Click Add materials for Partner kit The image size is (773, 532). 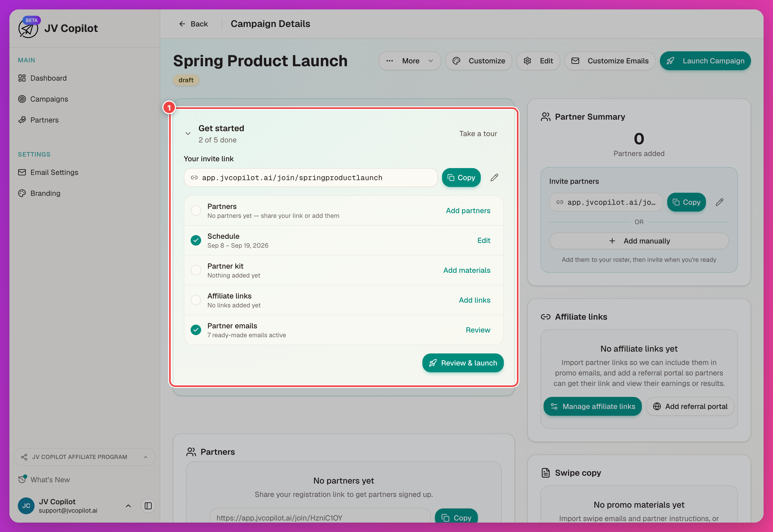(467, 270)
